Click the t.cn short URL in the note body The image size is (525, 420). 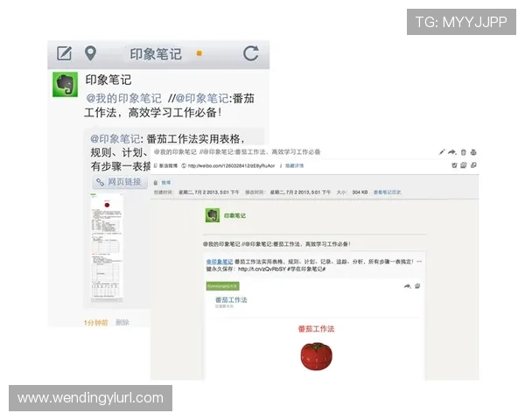(262, 269)
